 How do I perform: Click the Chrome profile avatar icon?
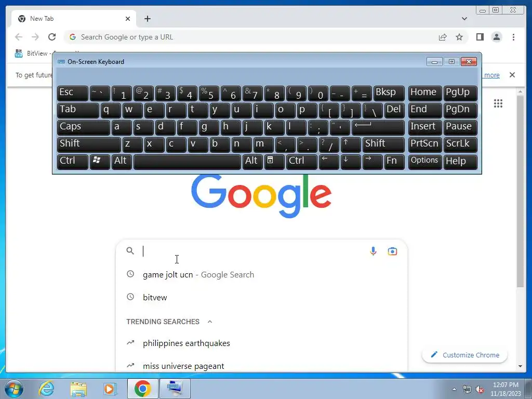496,37
